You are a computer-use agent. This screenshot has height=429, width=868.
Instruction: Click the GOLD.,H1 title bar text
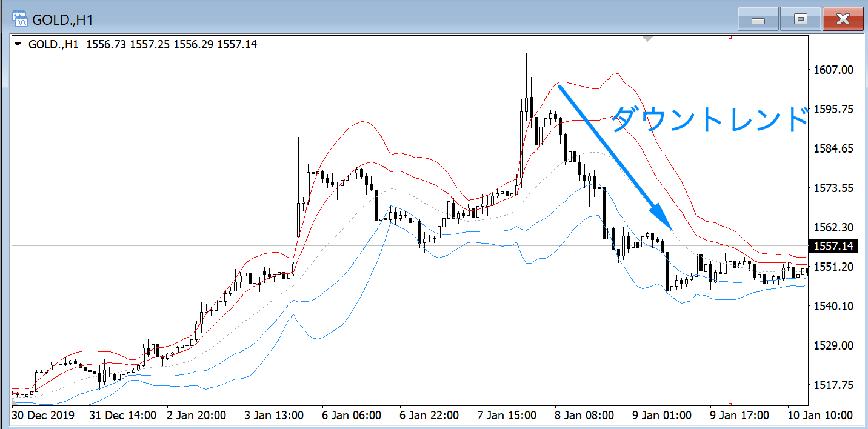62,19
